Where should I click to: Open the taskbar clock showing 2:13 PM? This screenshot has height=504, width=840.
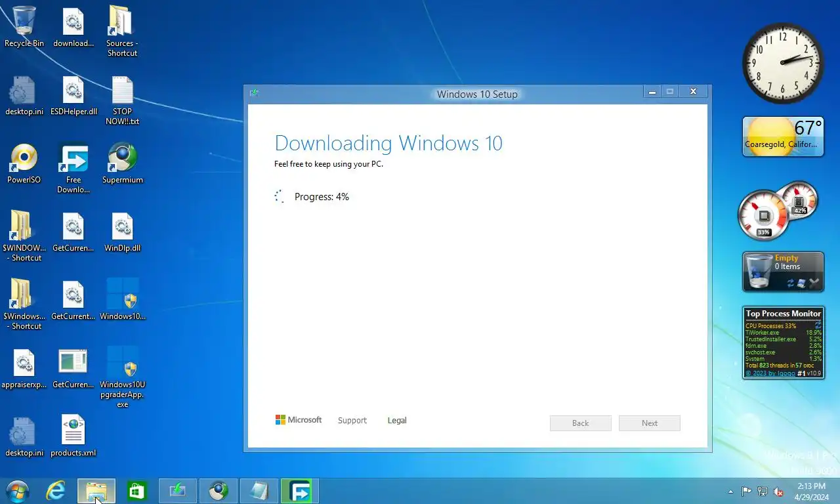811,492
